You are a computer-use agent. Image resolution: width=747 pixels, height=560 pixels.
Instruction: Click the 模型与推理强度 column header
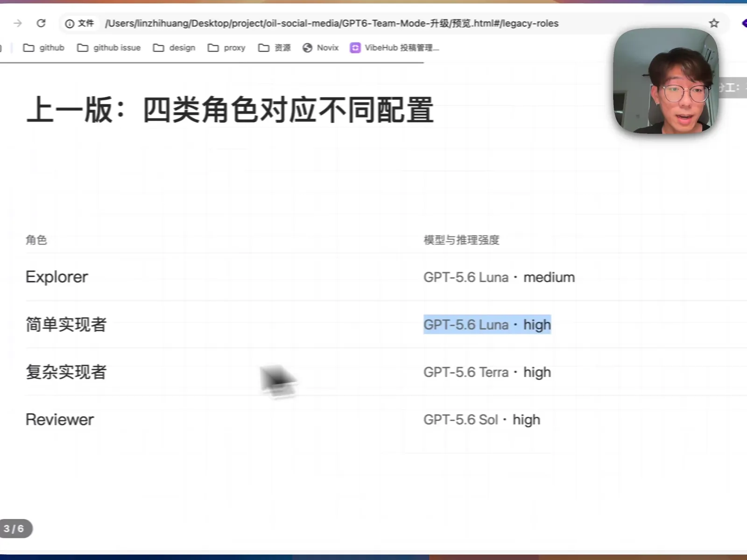[x=461, y=240]
